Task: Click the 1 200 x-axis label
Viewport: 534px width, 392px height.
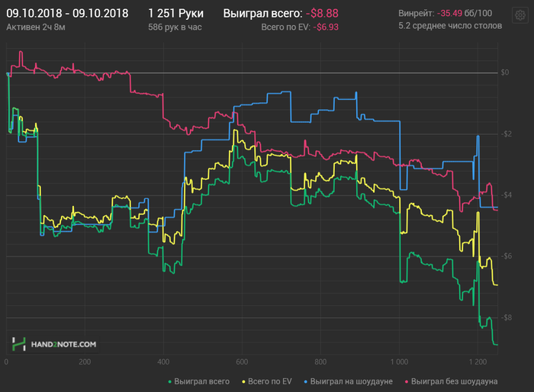Action: pyautogui.click(x=478, y=362)
